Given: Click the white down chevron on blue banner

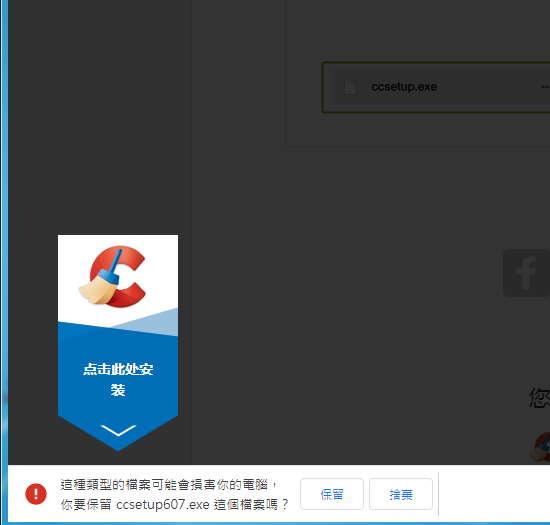Looking at the screenshot, I should (x=118, y=430).
